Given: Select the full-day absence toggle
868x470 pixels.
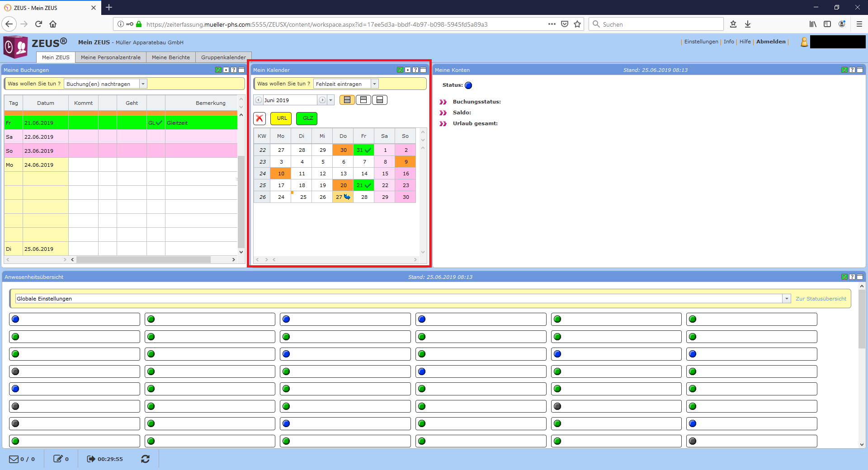Looking at the screenshot, I should click(x=347, y=100).
